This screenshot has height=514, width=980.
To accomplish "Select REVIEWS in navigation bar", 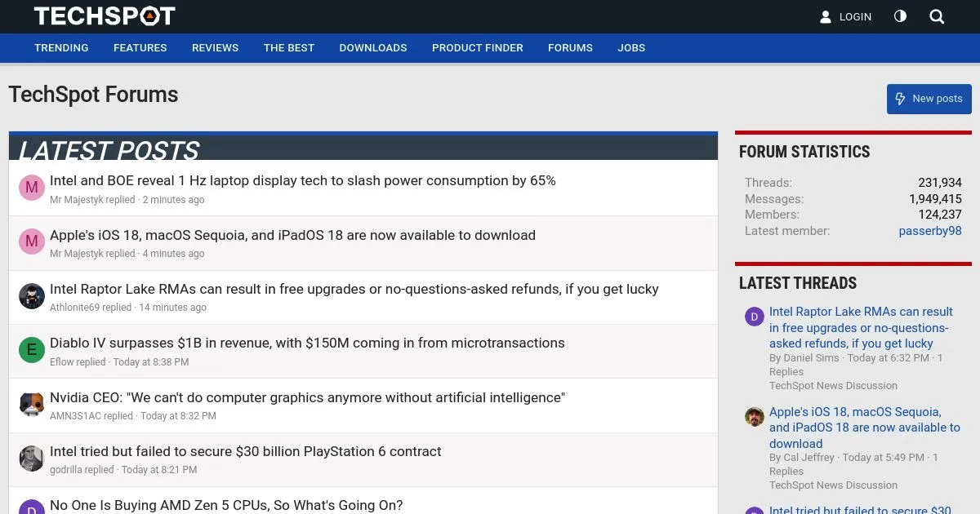I will 215,48.
